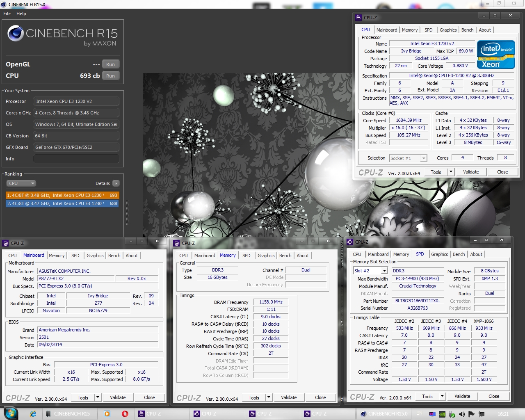Click the DRAM Frequency value 1158.0 MHz

[271, 302]
